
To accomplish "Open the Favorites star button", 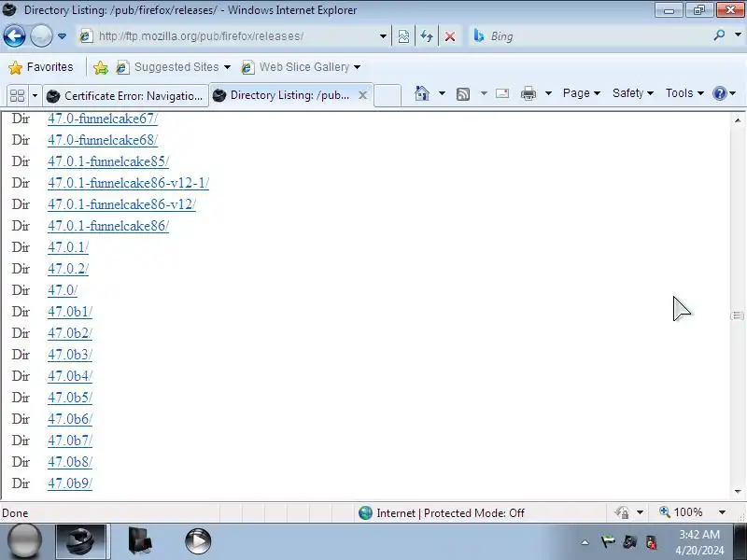I will coord(41,67).
